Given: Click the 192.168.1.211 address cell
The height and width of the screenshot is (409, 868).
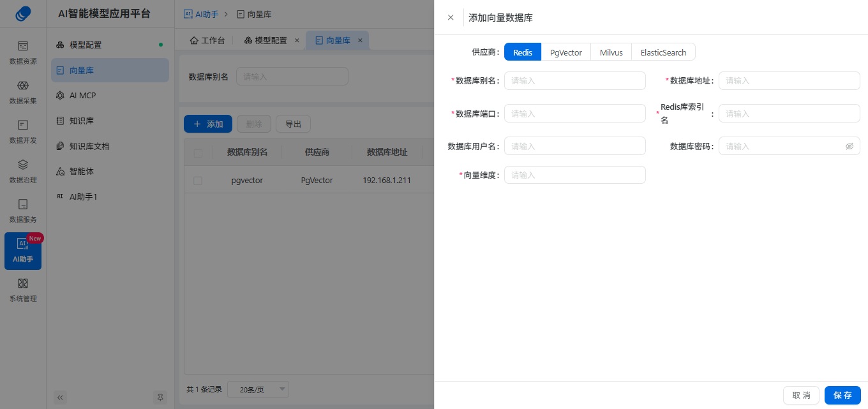Looking at the screenshot, I should 387,181.
